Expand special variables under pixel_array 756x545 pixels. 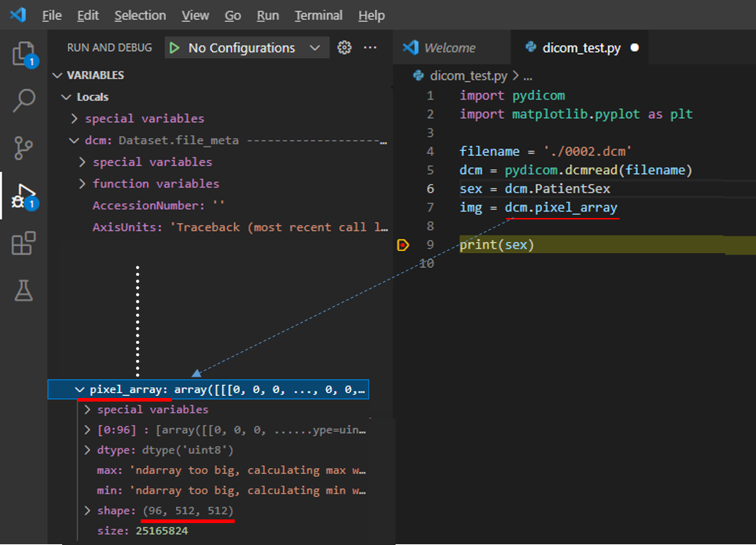click(x=87, y=410)
